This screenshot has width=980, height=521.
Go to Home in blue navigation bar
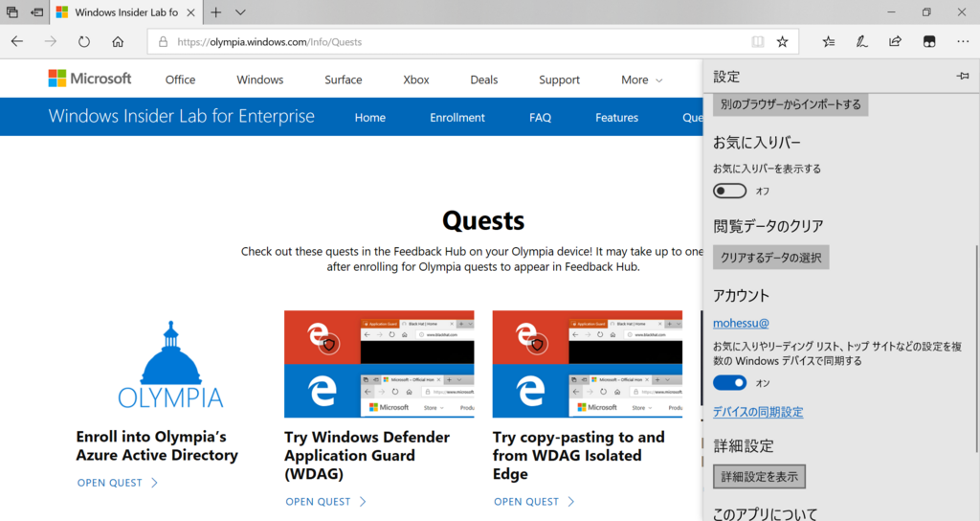pyautogui.click(x=370, y=118)
